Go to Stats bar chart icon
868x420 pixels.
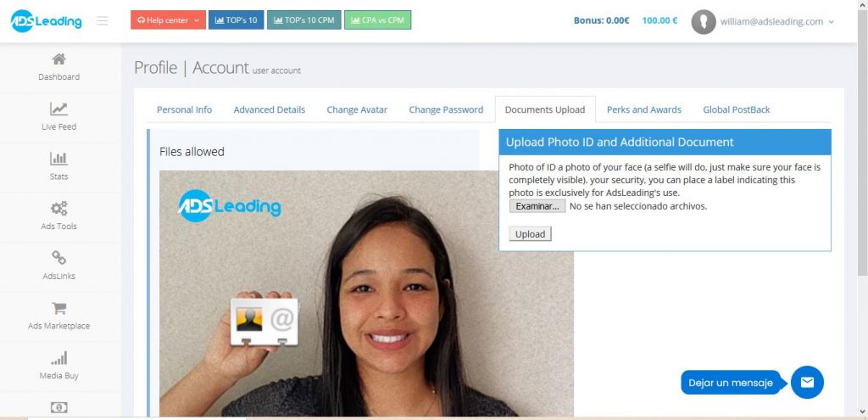coord(58,159)
